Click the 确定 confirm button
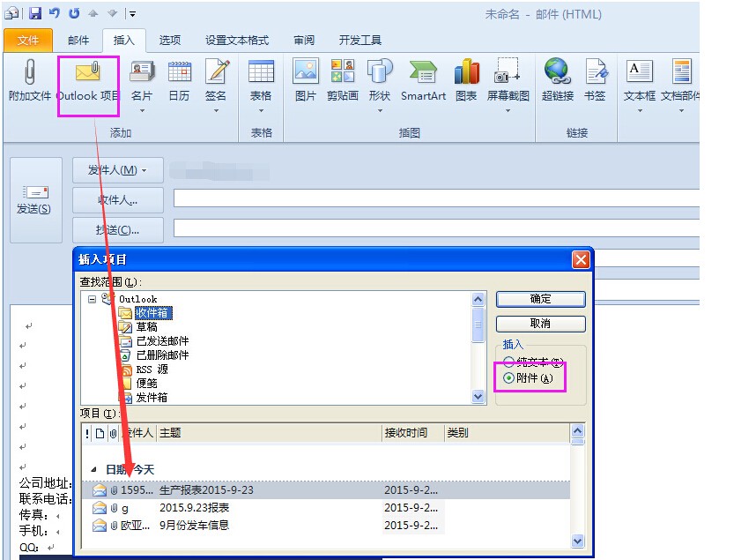This screenshot has width=756, height=560. (540, 298)
